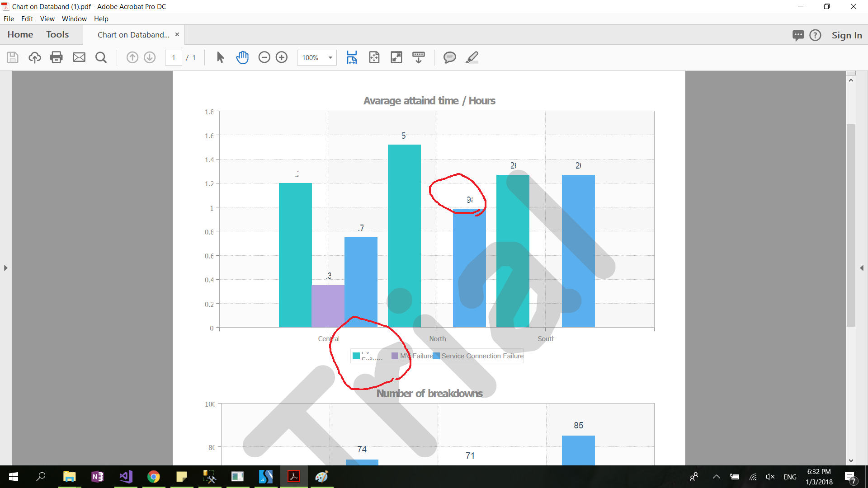
Task: Activate the Hand pan tool
Action: (x=242, y=57)
